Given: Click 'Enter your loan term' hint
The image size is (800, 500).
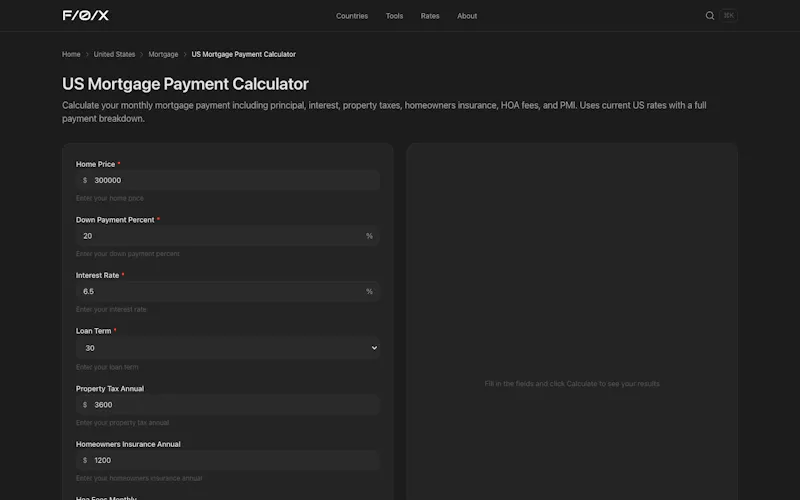Looking at the screenshot, I should pyautogui.click(x=107, y=367).
